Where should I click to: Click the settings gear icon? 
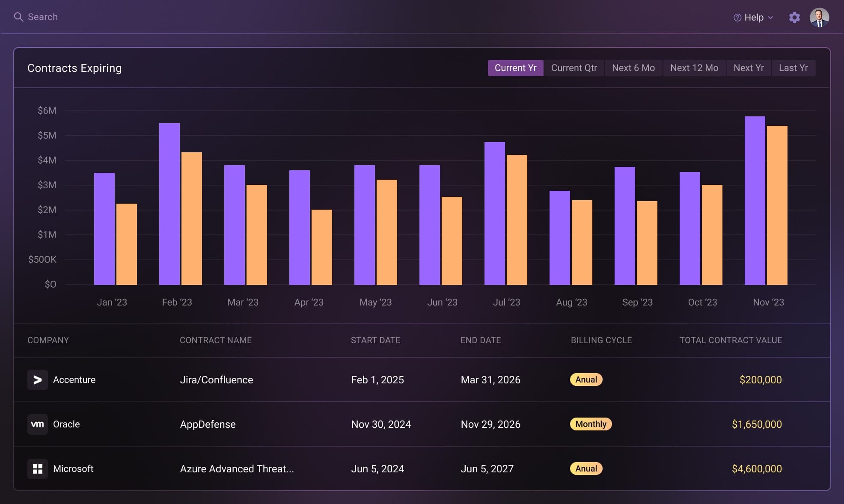coord(795,17)
